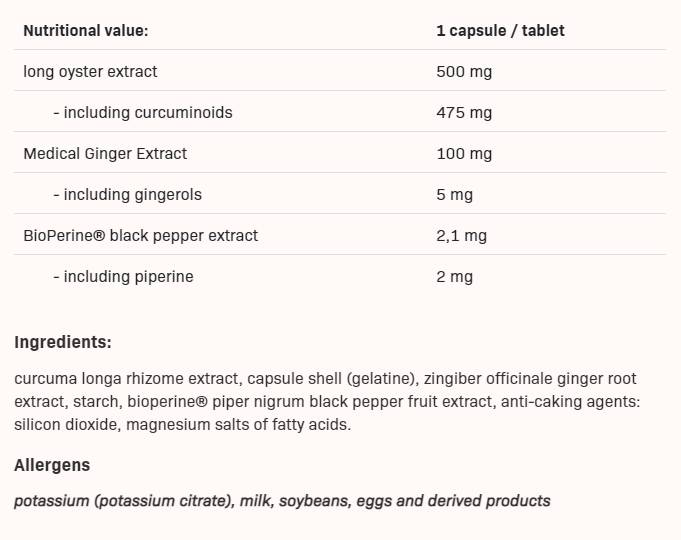
Task: Select the 475 mg curcuminoids value
Action: 464,113
